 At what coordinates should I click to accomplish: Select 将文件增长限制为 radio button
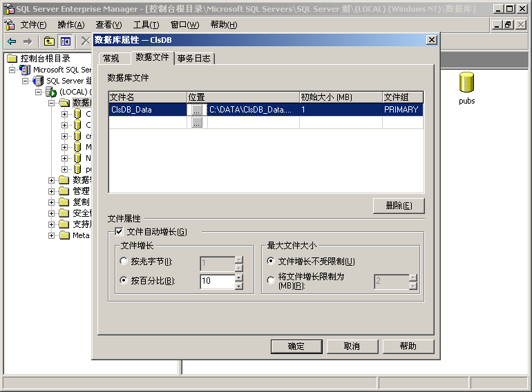tap(271, 280)
